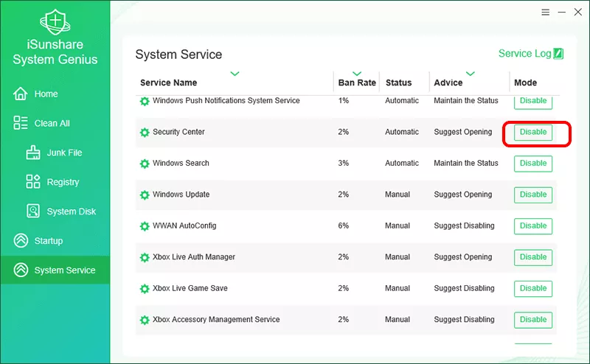590x364 pixels.
Task: Open the hamburger menu icon
Action: pos(545,13)
